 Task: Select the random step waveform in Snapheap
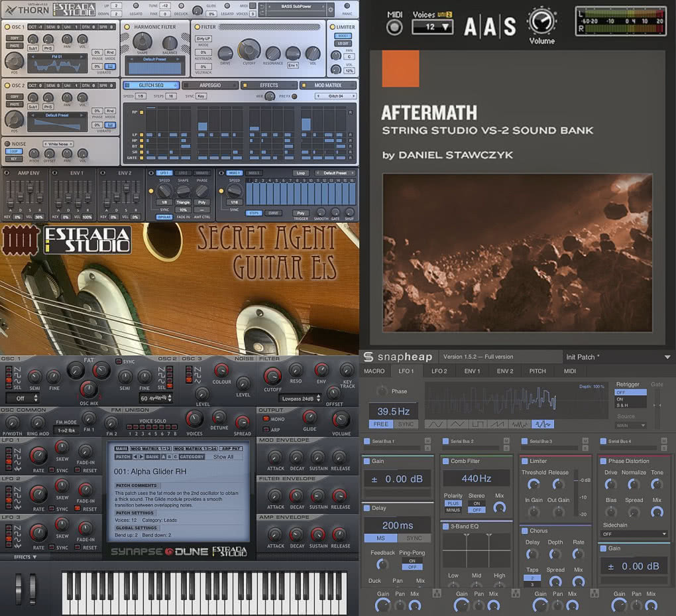click(543, 424)
